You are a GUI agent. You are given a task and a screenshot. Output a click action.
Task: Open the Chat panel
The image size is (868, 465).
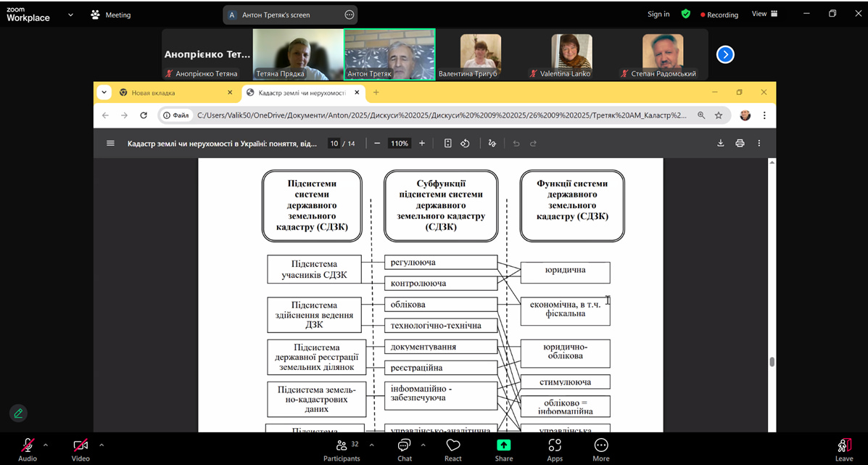click(405, 449)
